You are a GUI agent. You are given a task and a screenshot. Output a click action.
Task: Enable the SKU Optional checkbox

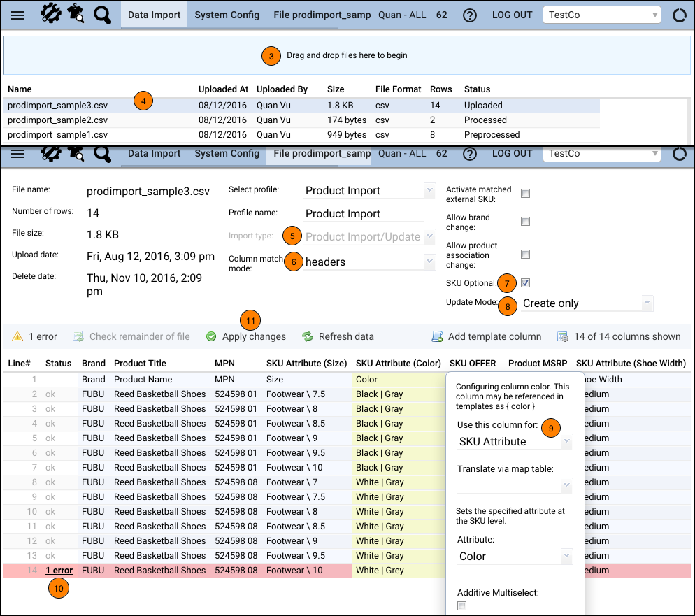(525, 283)
